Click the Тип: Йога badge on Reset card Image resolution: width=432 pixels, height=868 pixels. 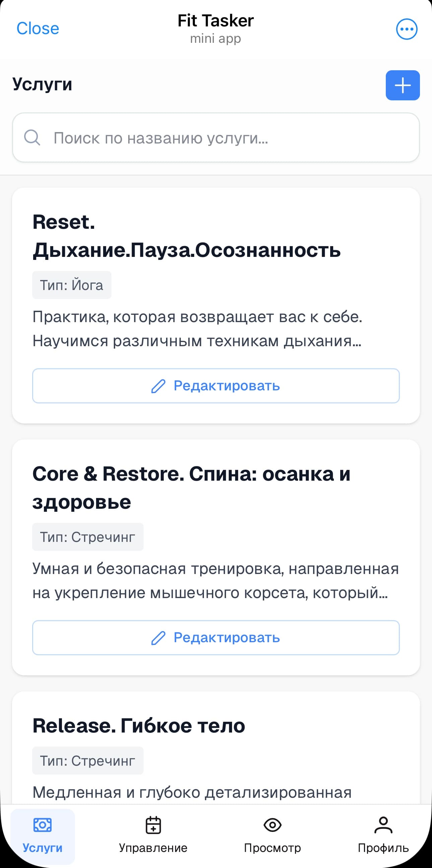[x=71, y=285]
